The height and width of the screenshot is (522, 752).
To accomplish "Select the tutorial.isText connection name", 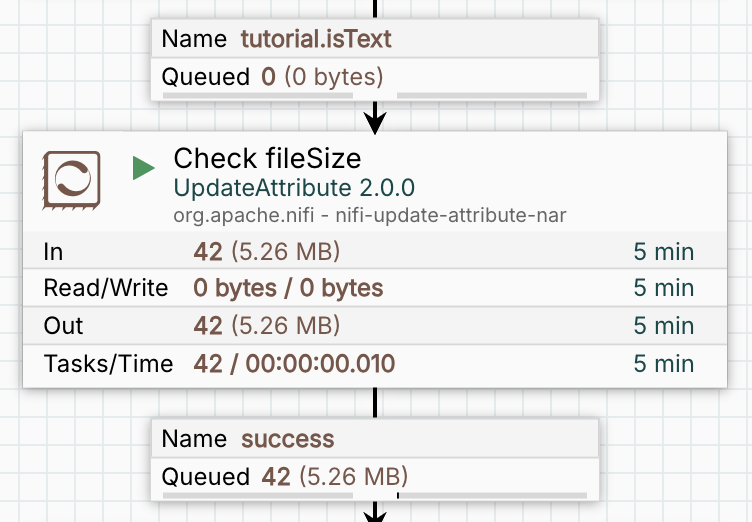I will (316, 40).
